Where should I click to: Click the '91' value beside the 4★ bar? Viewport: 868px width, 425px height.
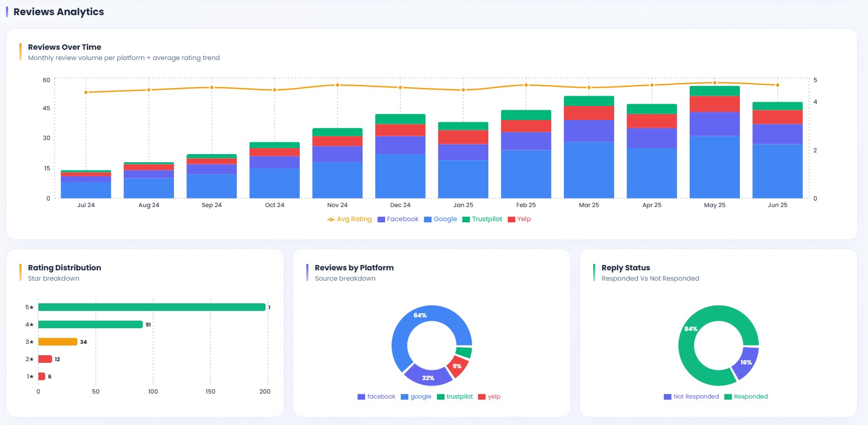(x=148, y=325)
